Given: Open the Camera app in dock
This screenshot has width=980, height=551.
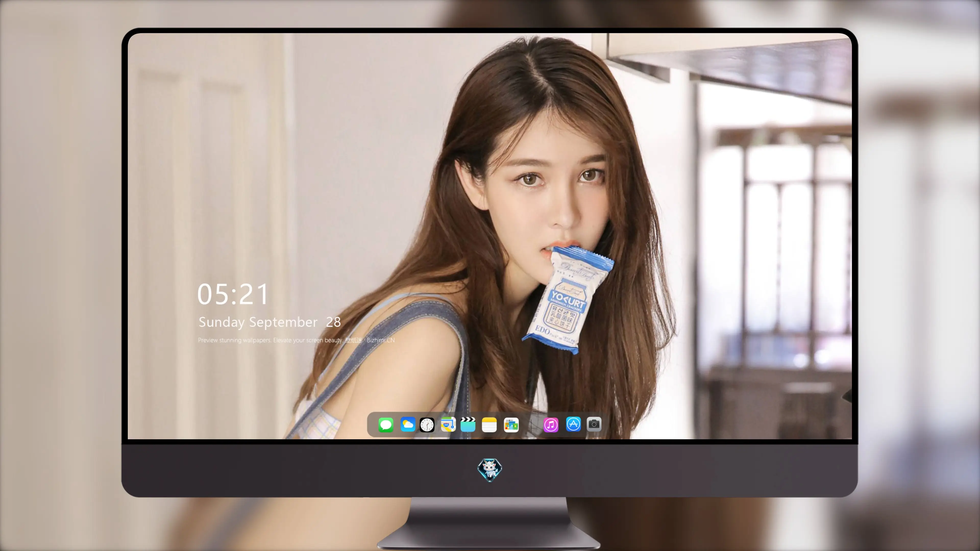Looking at the screenshot, I should (594, 424).
